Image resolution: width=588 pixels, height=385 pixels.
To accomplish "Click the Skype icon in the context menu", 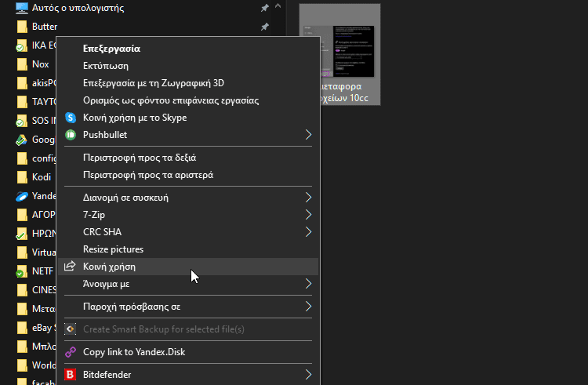I will click(71, 118).
